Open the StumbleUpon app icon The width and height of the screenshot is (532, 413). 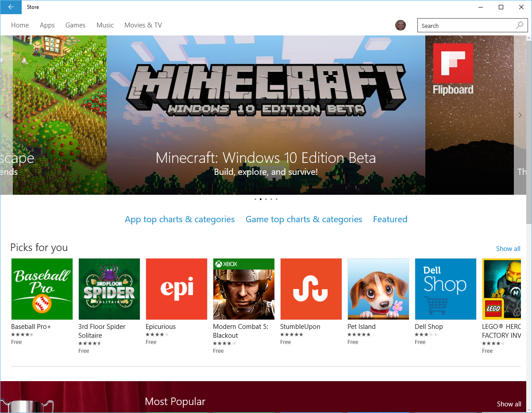311,289
